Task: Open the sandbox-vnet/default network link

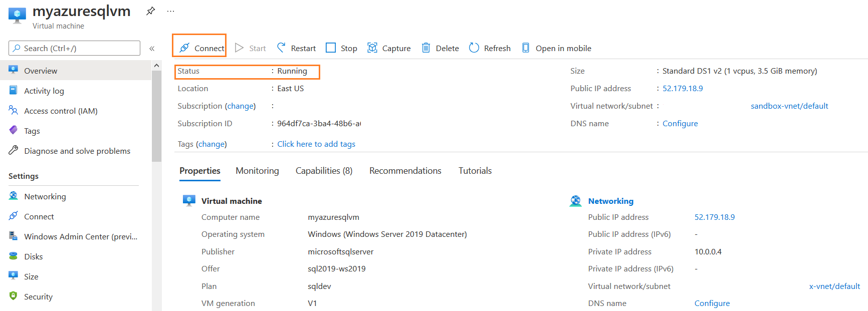Action: 789,106
